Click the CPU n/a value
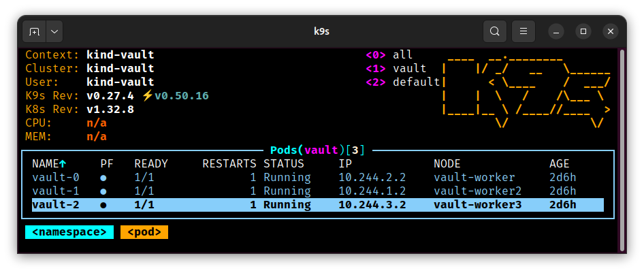The width and height of the screenshot is (644, 273). 97,123
